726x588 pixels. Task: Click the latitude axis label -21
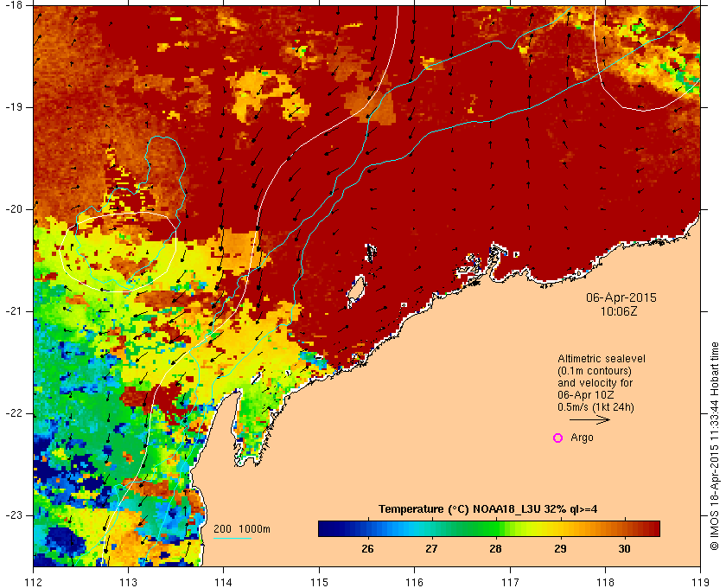pyautogui.click(x=13, y=311)
